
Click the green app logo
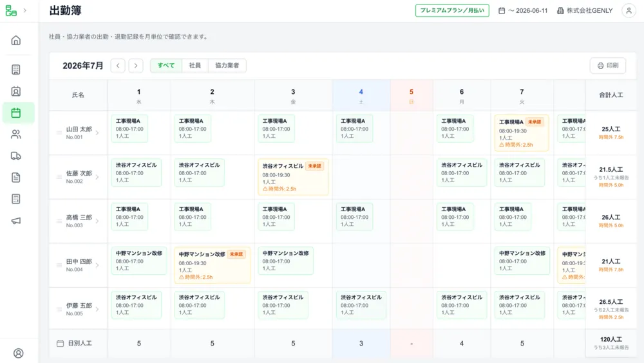point(11,10)
